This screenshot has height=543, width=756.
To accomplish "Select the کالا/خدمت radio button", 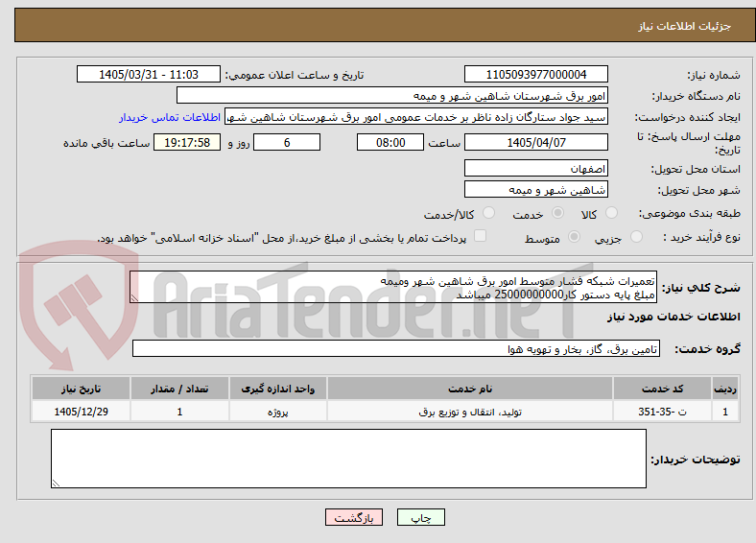I will point(488,213).
